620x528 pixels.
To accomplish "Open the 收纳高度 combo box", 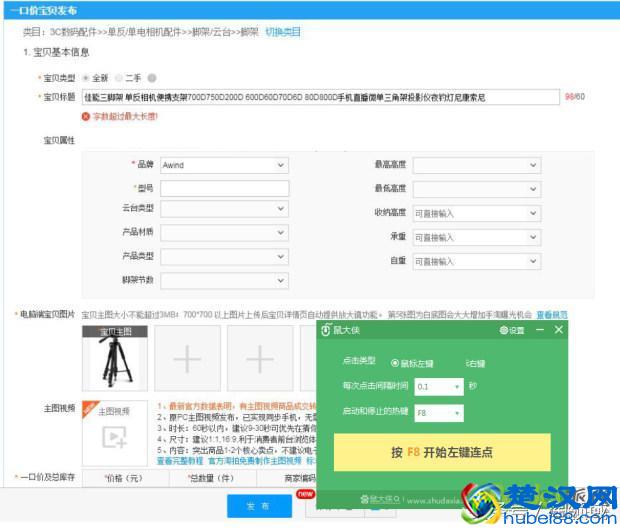I will (477, 213).
